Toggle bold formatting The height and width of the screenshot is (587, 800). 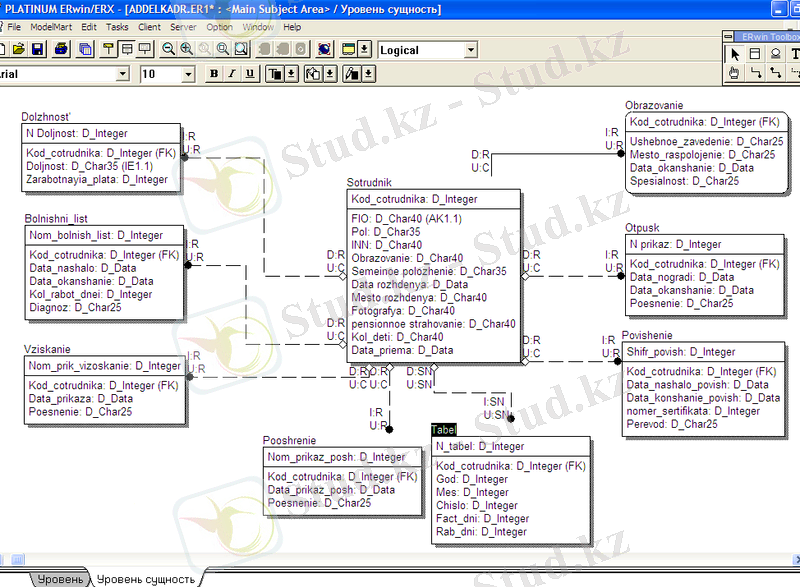(x=214, y=74)
